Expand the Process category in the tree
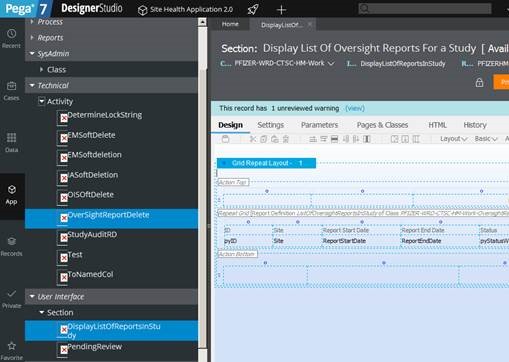Screen dimensions: 509x362 (x=32, y=22)
